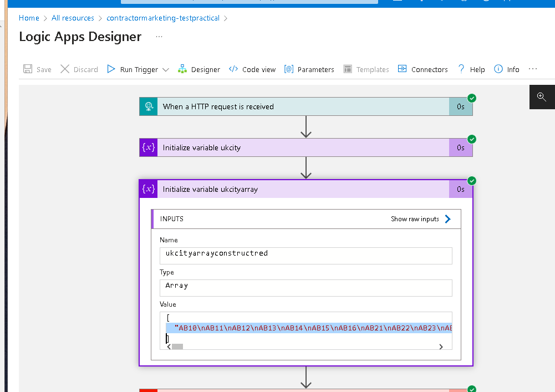
Task: Click Save label in toolbar
Action: (44, 69)
